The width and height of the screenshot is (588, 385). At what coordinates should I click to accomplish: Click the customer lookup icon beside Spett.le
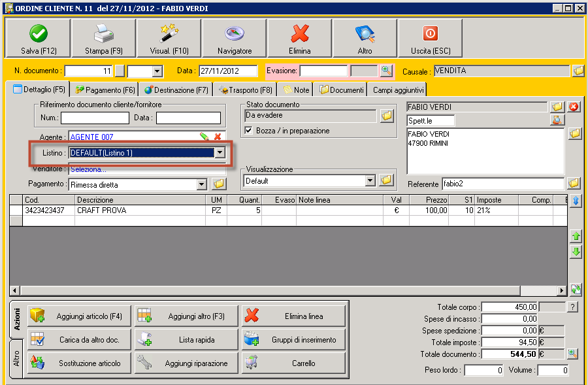coord(558,120)
